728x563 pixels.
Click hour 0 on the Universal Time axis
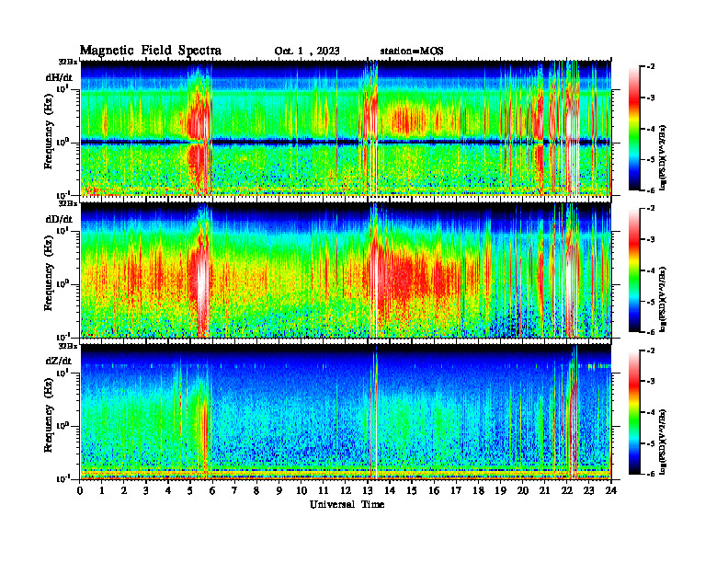[x=80, y=491]
